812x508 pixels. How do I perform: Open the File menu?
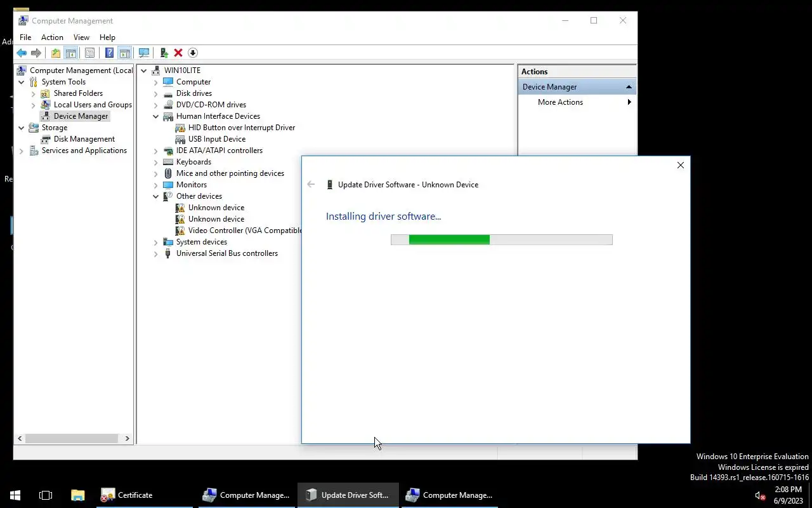(25, 37)
